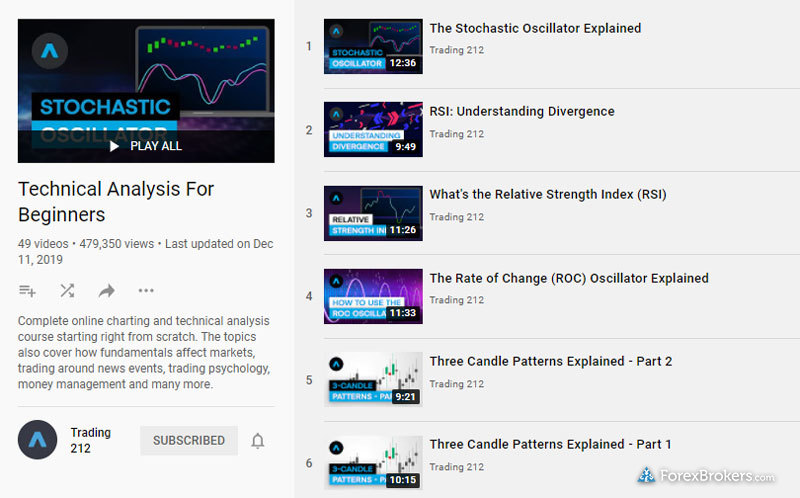The width and height of the screenshot is (800, 498).
Task: Click PLAY ALL on the playlist cover
Action: [146, 146]
